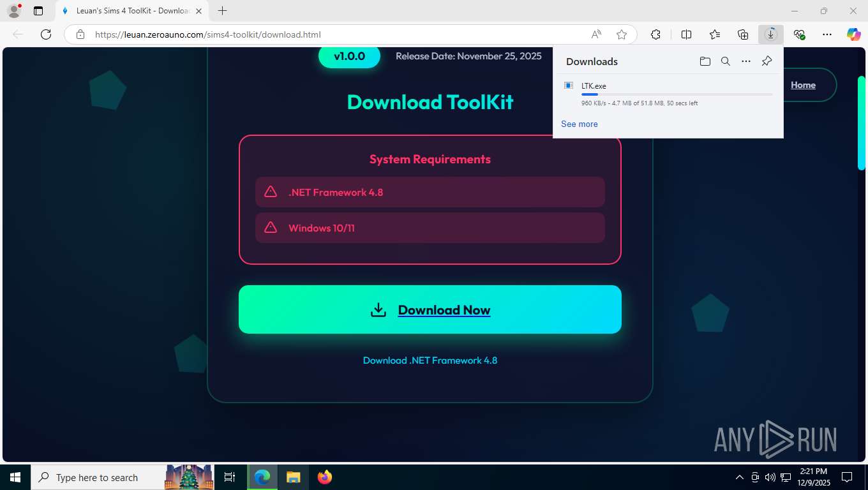Click the LTK.exe download progress bar

tap(677, 94)
